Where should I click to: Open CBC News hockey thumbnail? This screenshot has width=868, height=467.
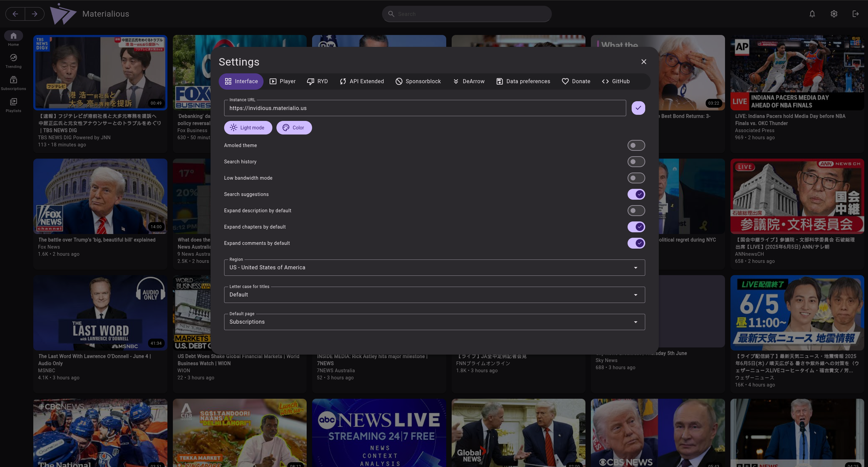pos(100,433)
